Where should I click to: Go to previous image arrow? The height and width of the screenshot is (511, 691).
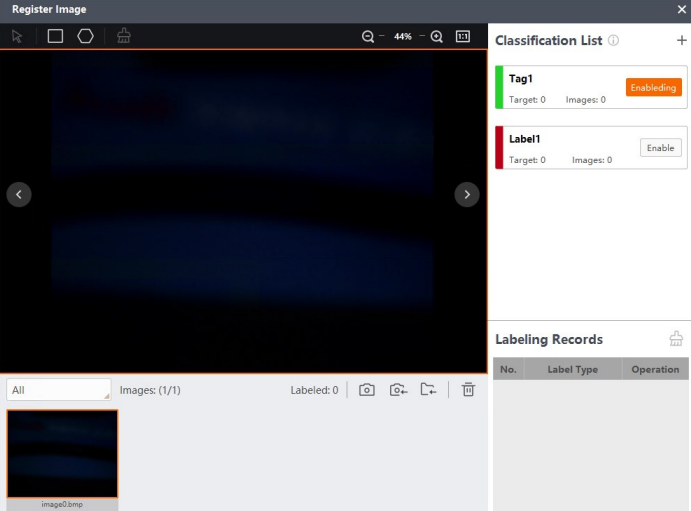(x=19, y=194)
